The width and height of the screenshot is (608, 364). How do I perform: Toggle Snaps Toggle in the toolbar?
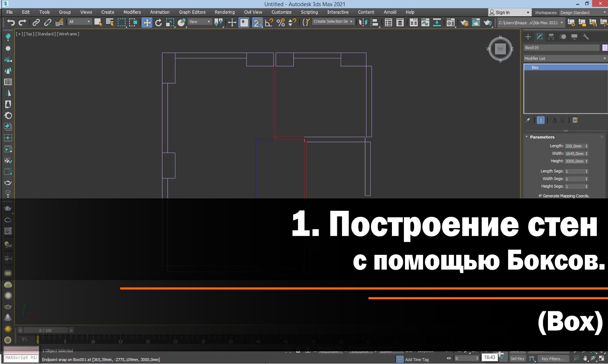[257, 22]
